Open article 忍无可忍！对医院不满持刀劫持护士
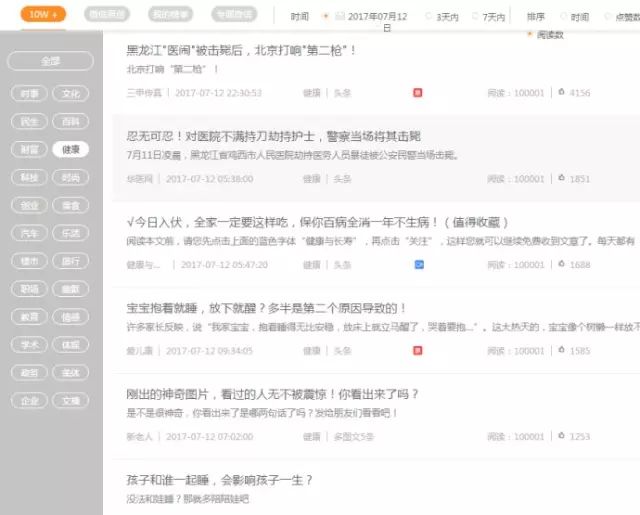This screenshot has width=640, height=515. pyautogui.click(x=287, y=136)
